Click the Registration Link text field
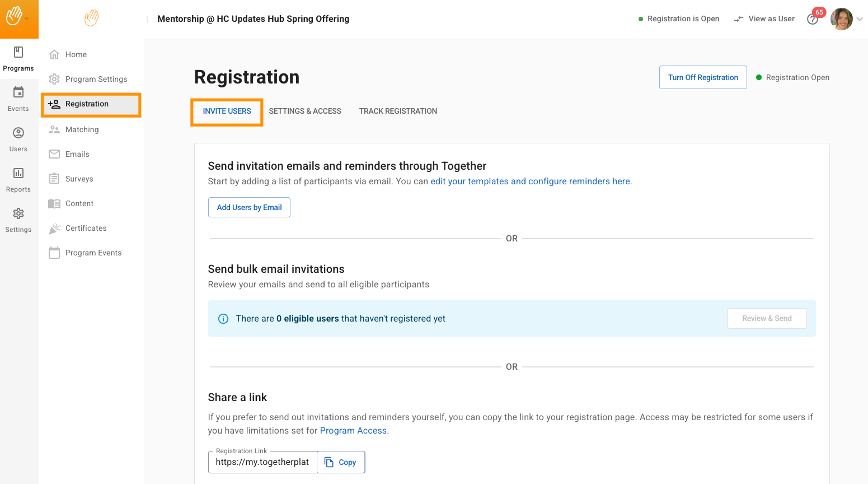The height and width of the screenshot is (484, 868). [x=262, y=462]
